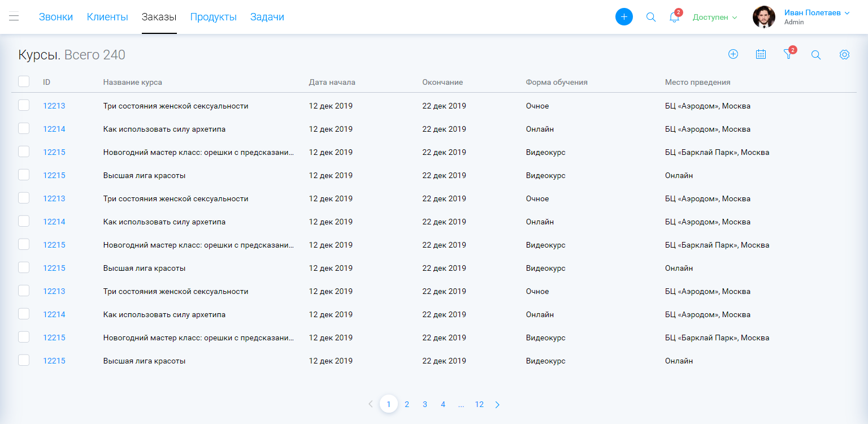Viewport: 868px width, 424px height.
Task: Open the last 12214 ID link
Action: (x=54, y=314)
